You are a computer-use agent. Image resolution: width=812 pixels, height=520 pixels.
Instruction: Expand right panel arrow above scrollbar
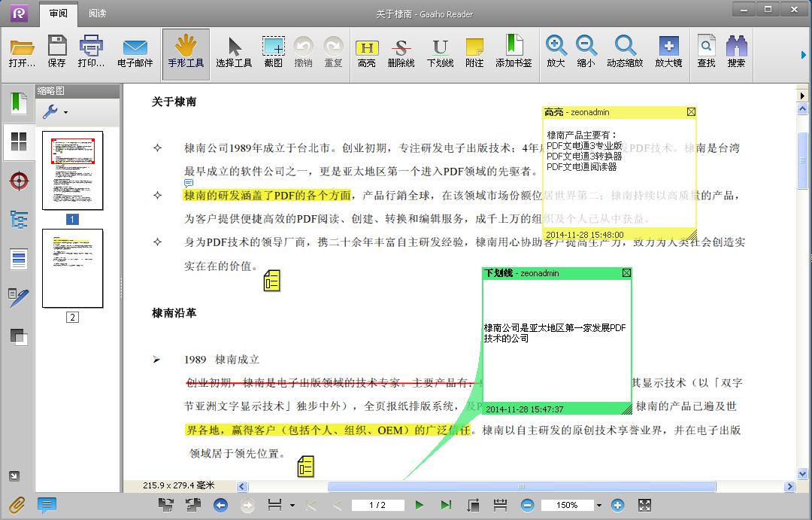point(802,96)
